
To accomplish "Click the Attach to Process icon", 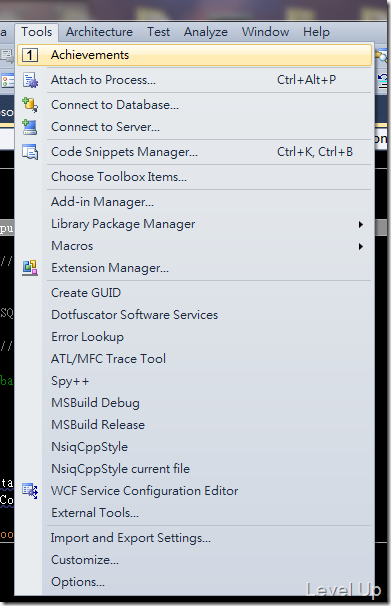I will [30, 80].
